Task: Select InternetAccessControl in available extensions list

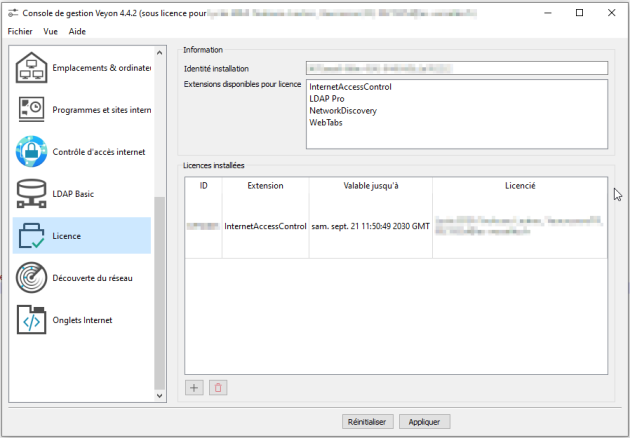Action: (x=350, y=87)
